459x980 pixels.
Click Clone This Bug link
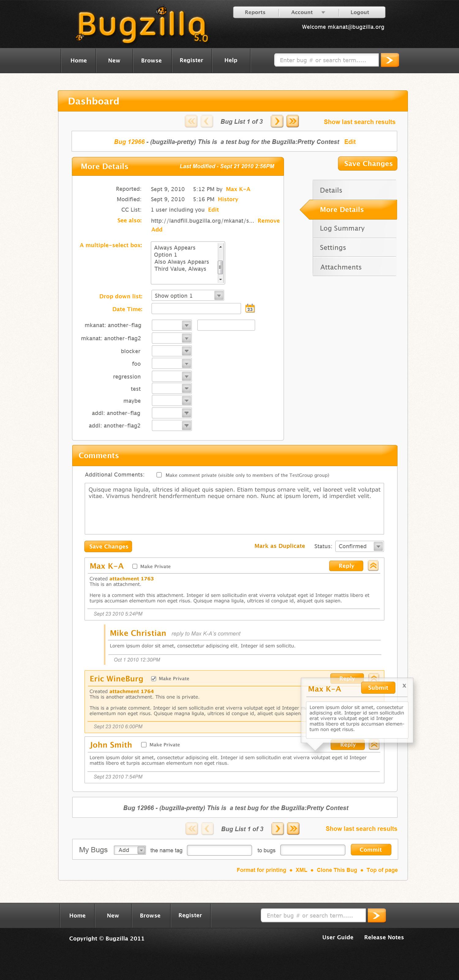click(337, 870)
